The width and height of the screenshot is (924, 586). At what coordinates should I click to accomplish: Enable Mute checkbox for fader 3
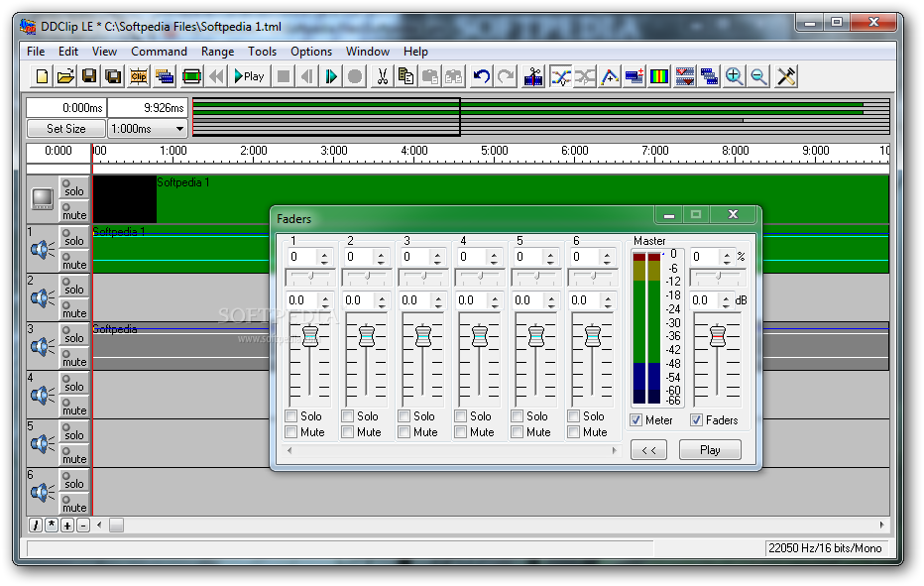click(x=404, y=432)
